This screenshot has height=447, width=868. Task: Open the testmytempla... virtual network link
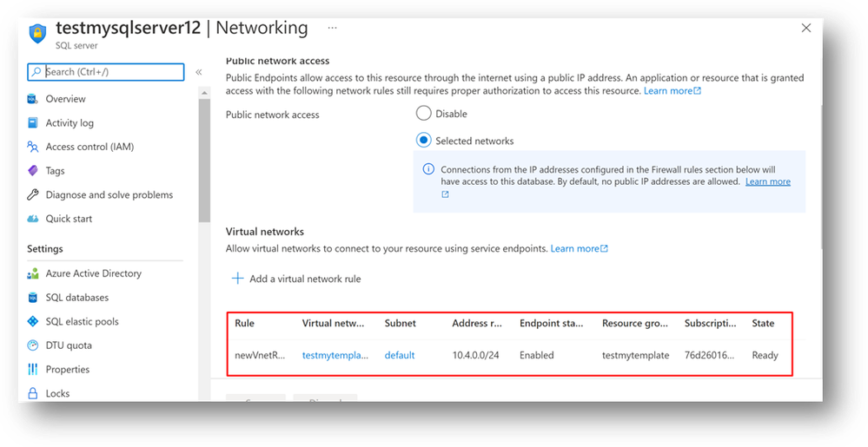pyautogui.click(x=335, y=355)
